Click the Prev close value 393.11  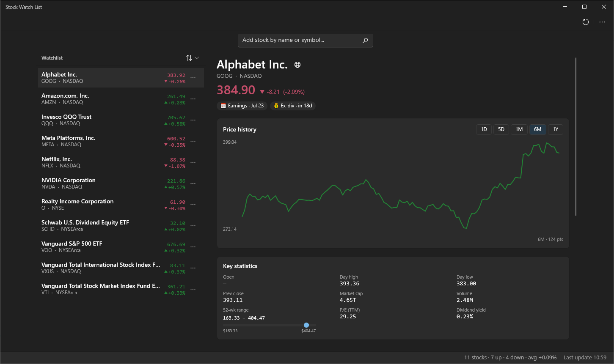click(233, 300)
